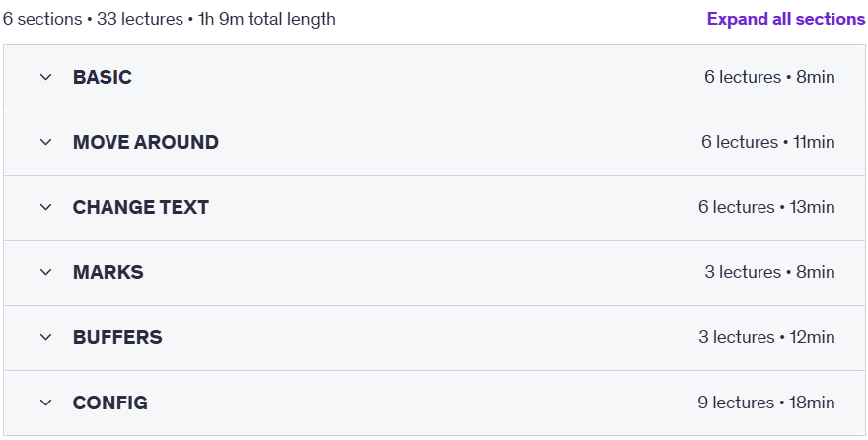Click the chevron icon beside BUFFERS

(46, 337)
